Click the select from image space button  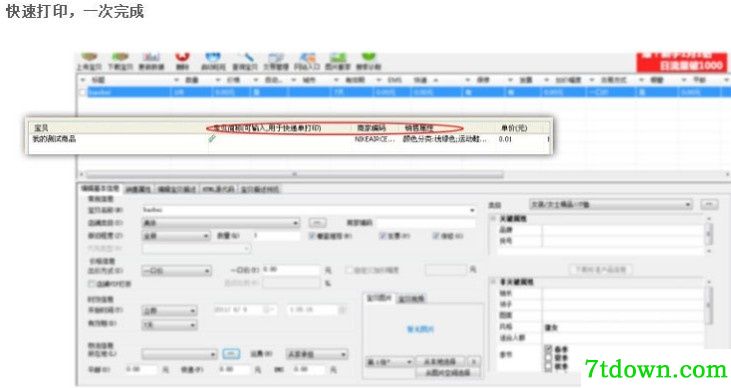(448, 373)
